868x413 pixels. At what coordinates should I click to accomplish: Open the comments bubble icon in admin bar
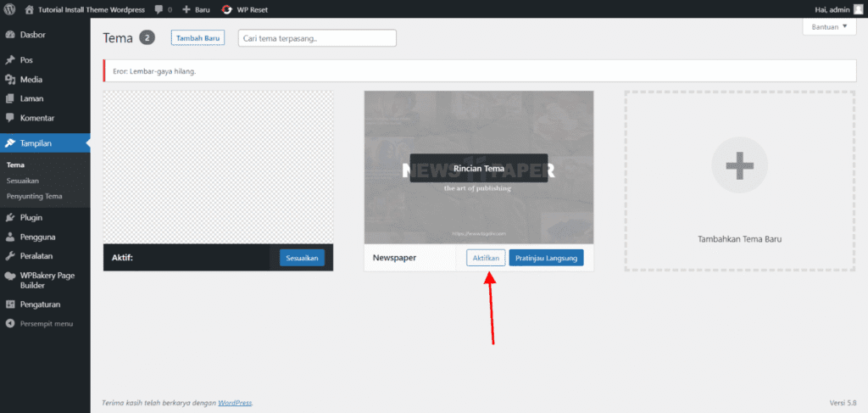[159, 9]
